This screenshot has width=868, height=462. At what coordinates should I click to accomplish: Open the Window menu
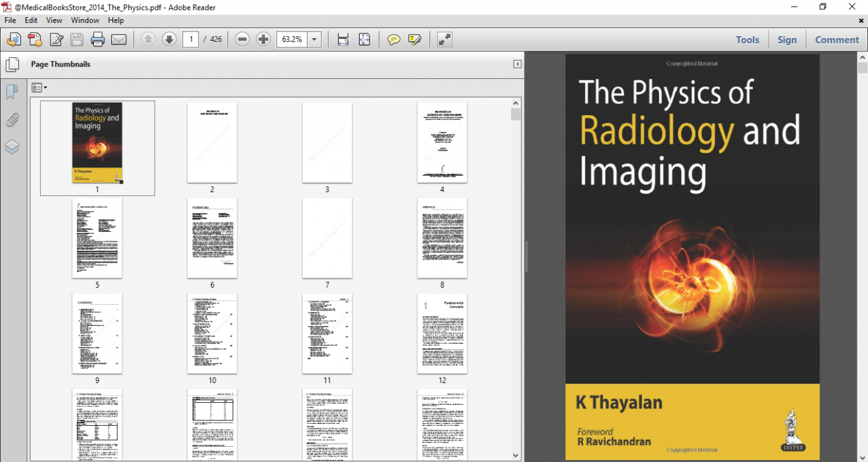coord(85,20)
